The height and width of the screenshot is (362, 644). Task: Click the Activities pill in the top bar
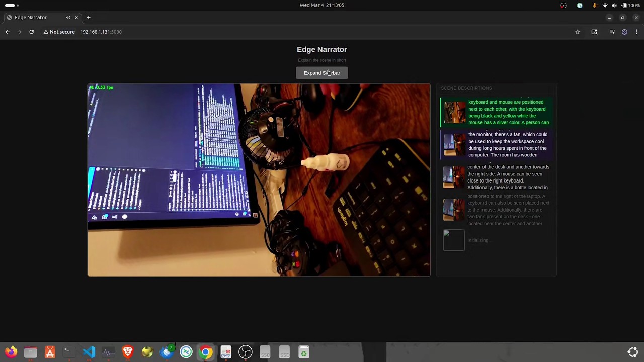pos(11,5)
